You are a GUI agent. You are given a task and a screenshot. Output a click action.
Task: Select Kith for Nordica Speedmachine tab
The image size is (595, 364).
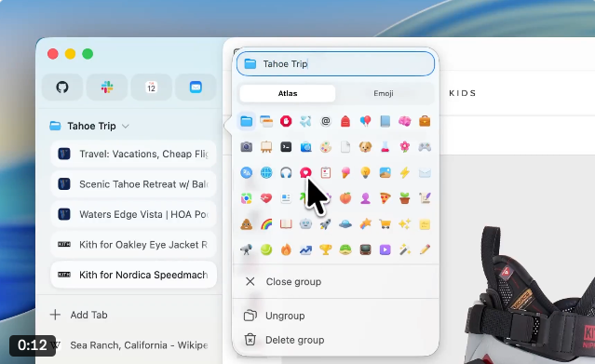tap(133, 275)
